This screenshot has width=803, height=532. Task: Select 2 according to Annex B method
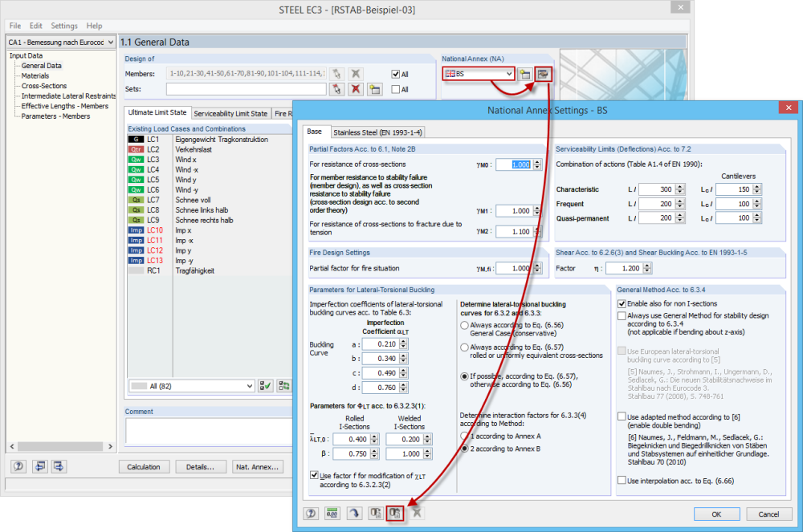pos(464,449)
